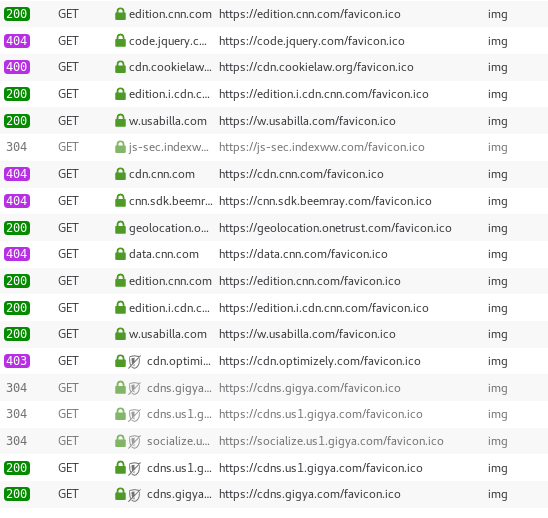Click the socialize.u... domain cell

click(x=178, y=441)
